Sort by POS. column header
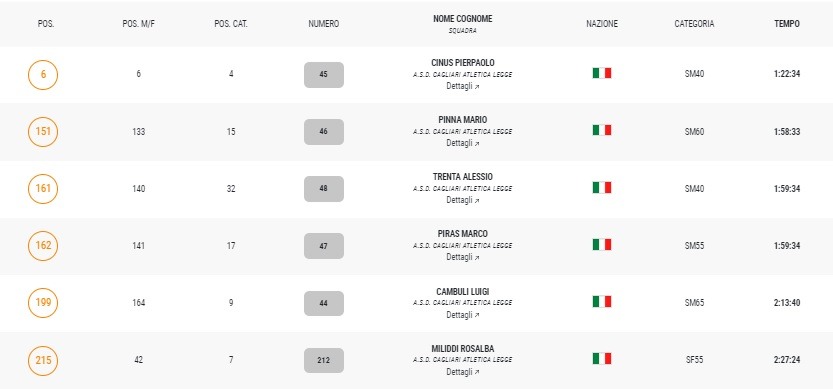The image size is (833, 389). (46, 24)
